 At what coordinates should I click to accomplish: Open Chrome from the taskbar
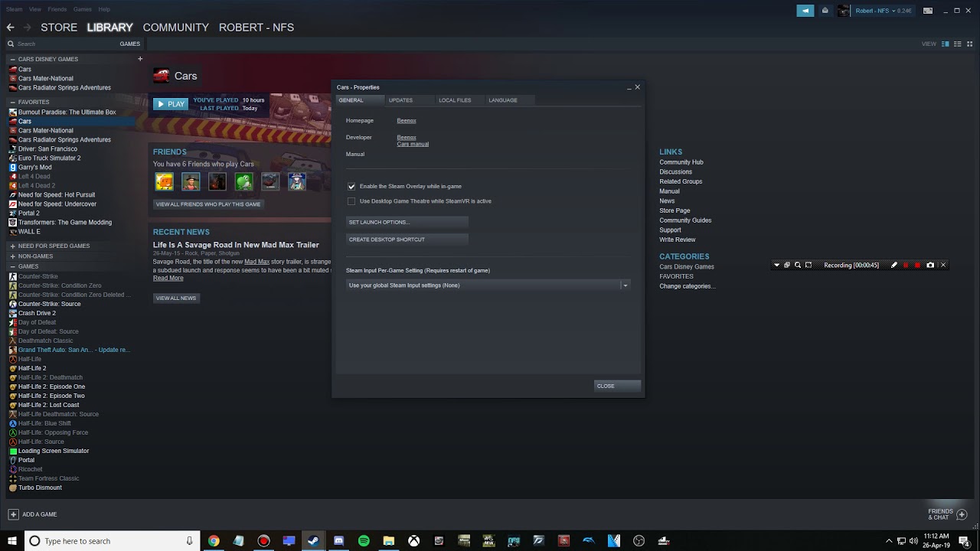click(x=214, y=541)
